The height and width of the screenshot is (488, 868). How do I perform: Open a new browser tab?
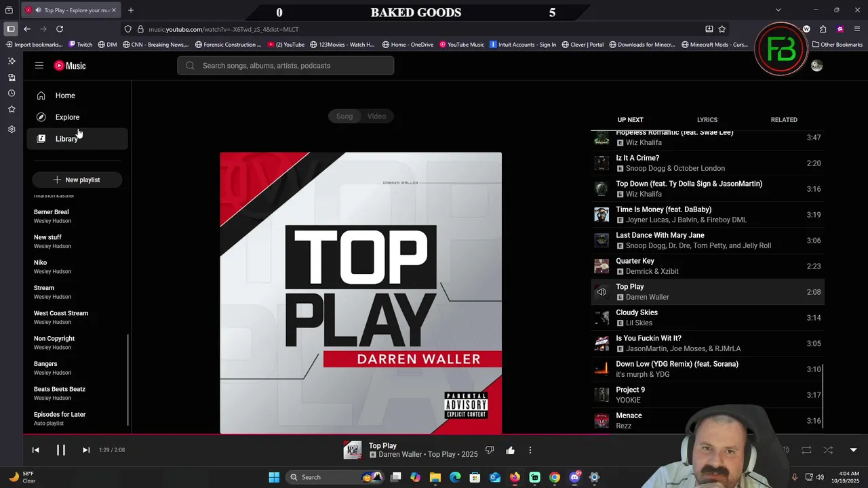[131, 10]
